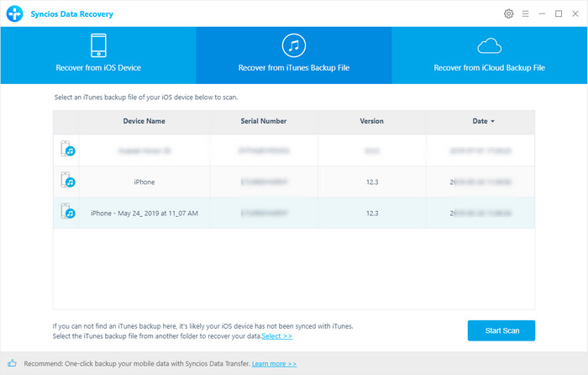
Task: Click the music note icon for iTunes backup
Action: [294, 45]
